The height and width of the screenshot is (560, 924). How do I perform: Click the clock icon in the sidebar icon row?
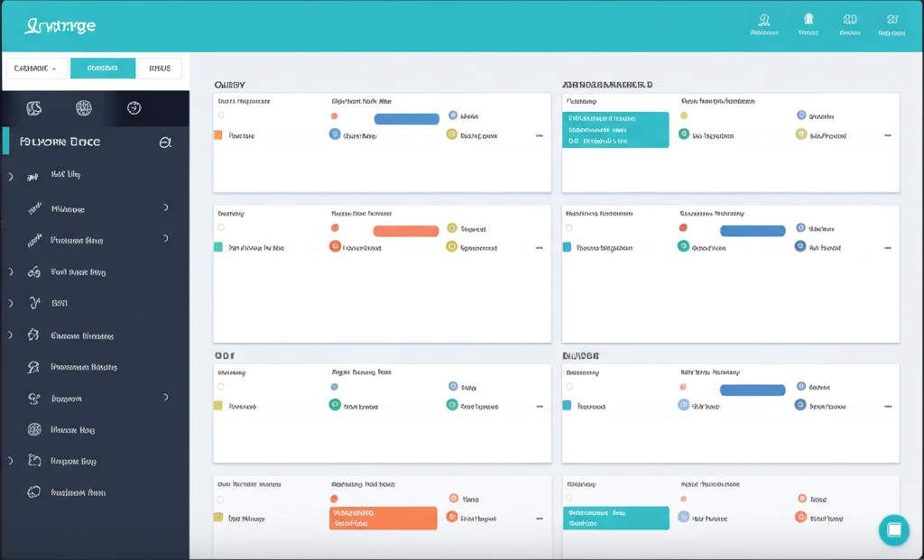[134, 108]
